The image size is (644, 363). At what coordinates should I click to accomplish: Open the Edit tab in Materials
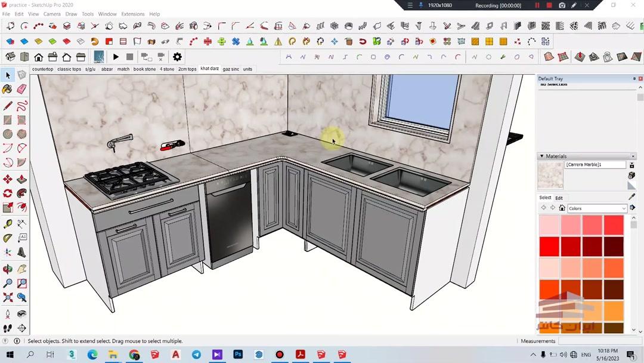coord(559,198)
